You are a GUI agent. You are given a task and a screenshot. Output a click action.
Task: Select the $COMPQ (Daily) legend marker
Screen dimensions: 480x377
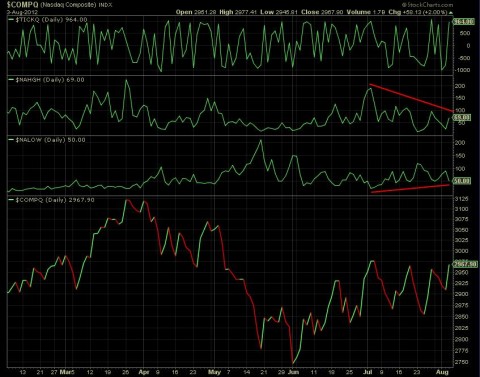pyautogui.click(x=11, y=200)
